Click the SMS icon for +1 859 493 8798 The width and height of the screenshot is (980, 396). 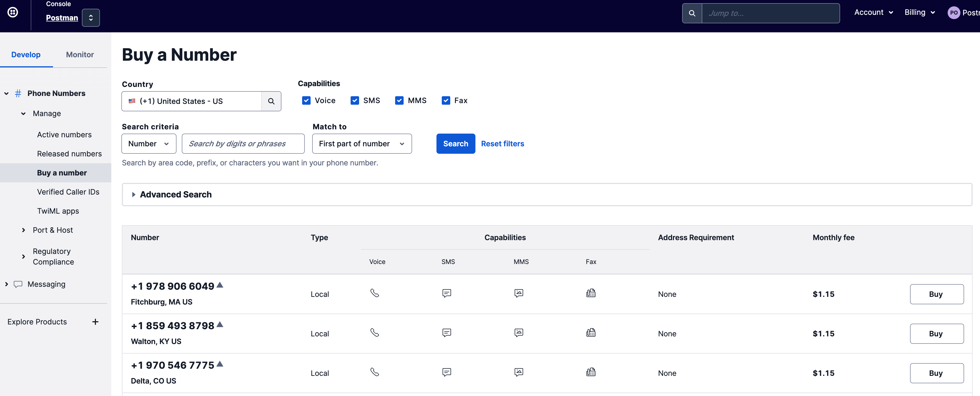pos(447,333)
